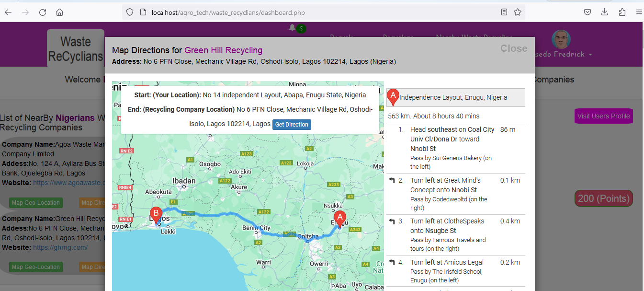Screen dimensions: 644x291
Task: Click Akure label on map
Action: point(239,187)
